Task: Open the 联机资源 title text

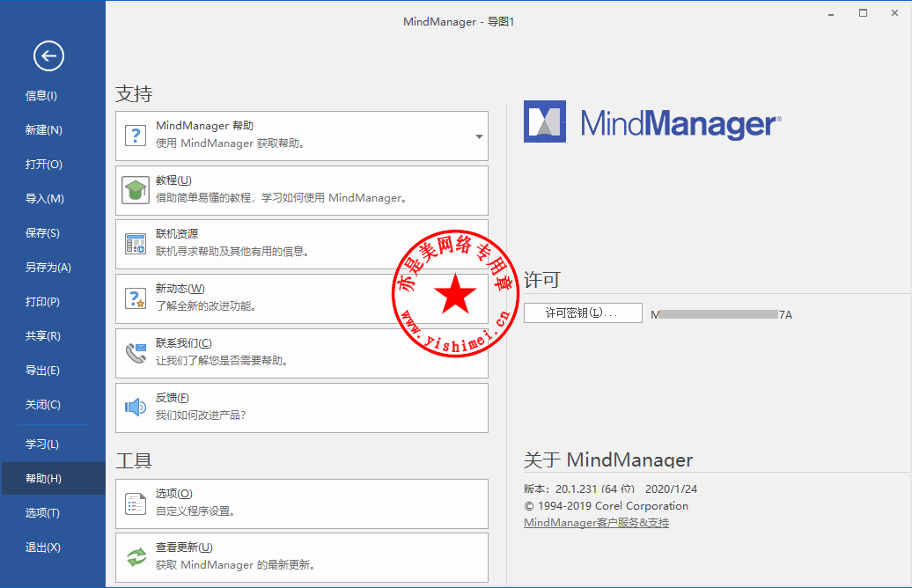Action: [177, 234]
